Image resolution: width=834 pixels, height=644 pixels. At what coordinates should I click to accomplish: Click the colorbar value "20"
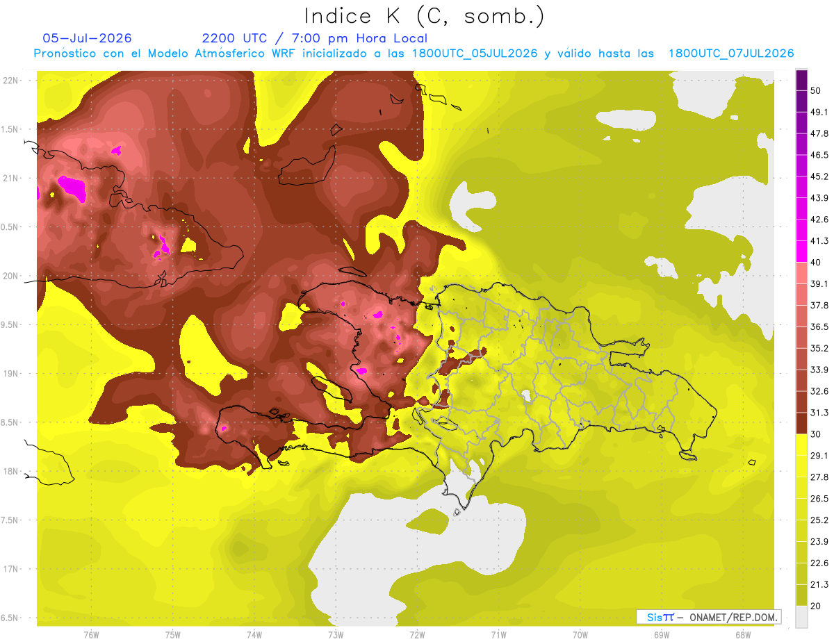tap(816, 606)
